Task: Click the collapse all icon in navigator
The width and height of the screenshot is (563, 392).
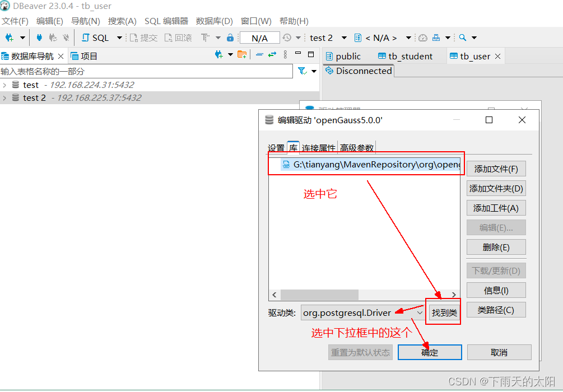Action: point(259,54)
